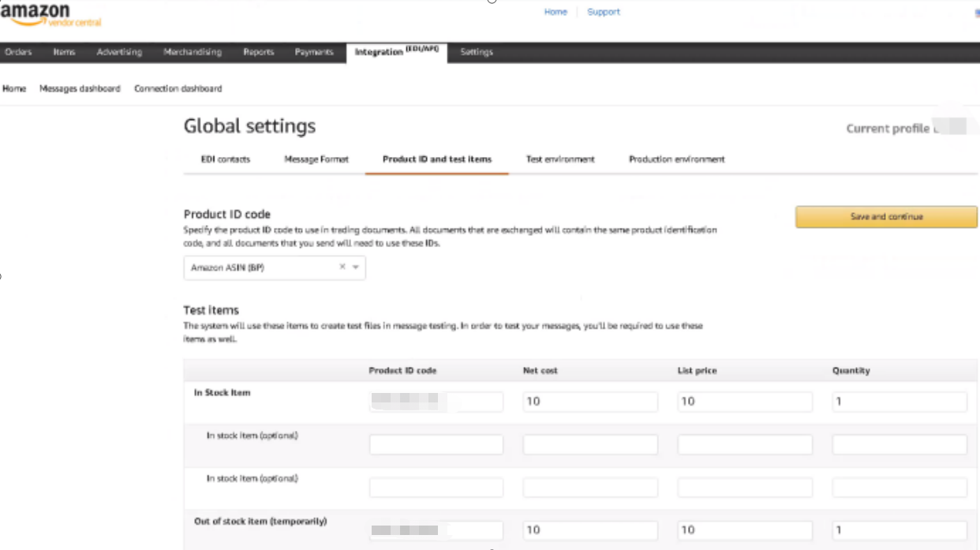This screenshot has width=980, height=550.
Task: Focus first optional in stock item Net cost field
Action: pos(590,444)
